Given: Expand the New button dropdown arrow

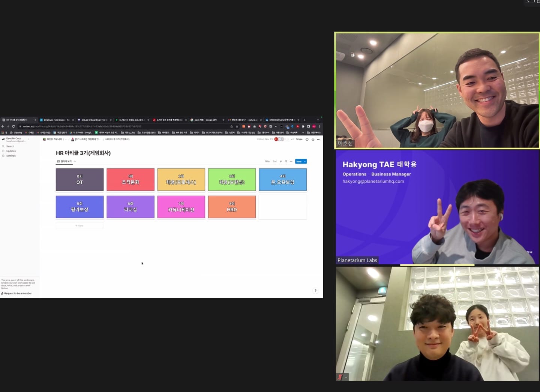Looking at the screenshot, I should click(305, 161).
